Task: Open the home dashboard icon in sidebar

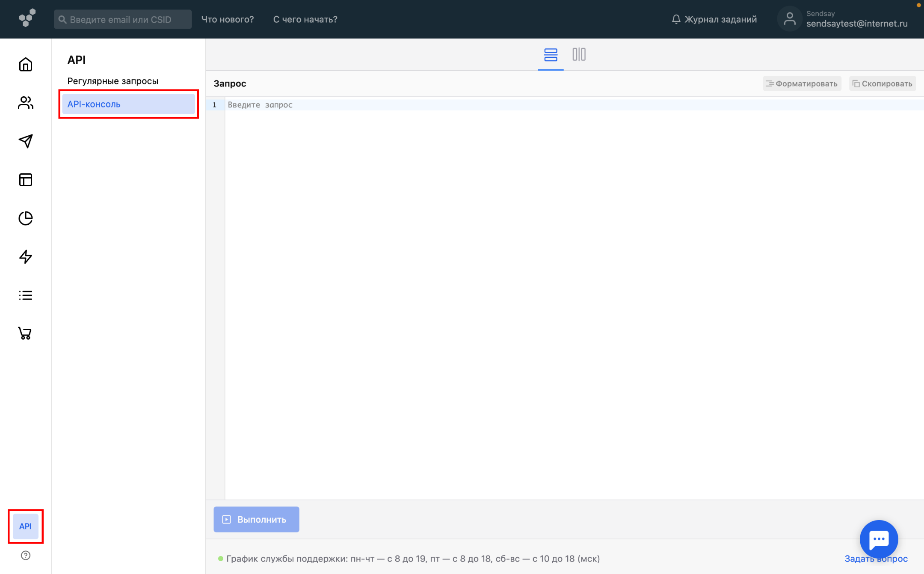Action: [26, 65]
